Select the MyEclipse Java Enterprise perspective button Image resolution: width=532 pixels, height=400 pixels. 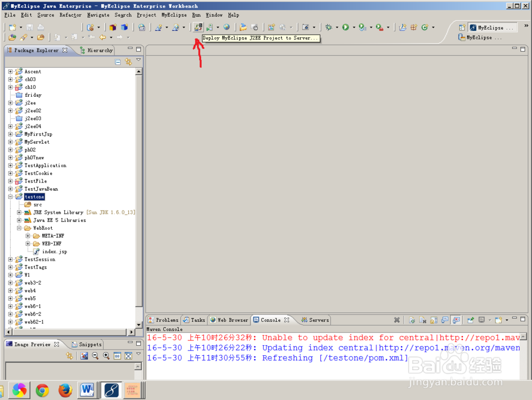[493, 28]
